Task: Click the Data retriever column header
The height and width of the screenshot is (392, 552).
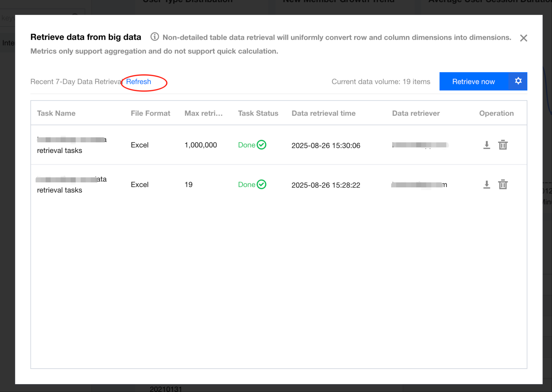Action: point(416,113)
